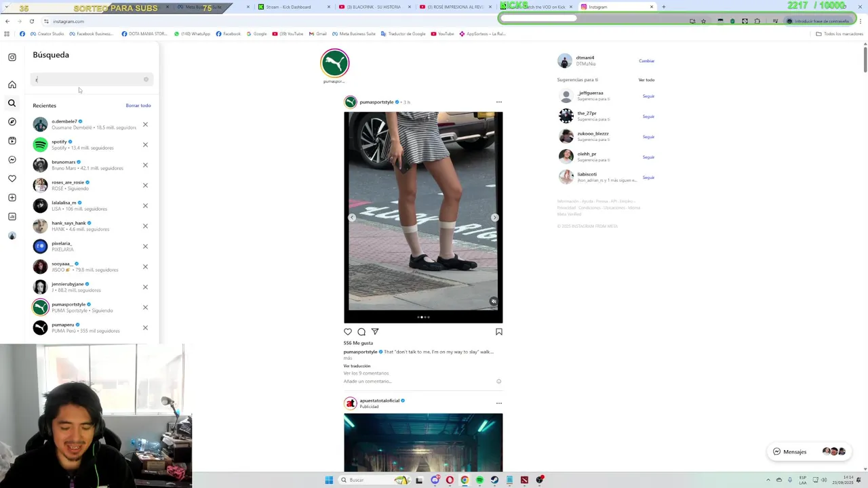Open the Creator Studio bookmark
Viewport: 868px width, 488px height.
[47, 34]
